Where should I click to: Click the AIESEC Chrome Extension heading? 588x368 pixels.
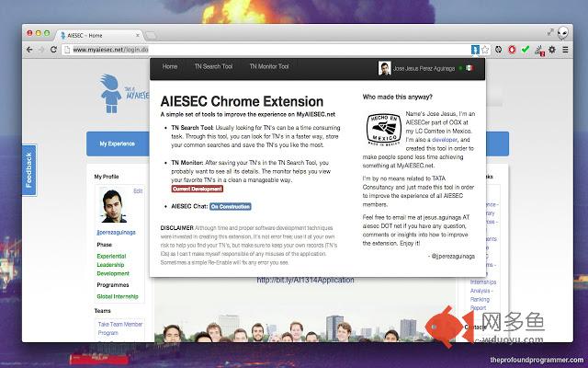pos(242,101)
